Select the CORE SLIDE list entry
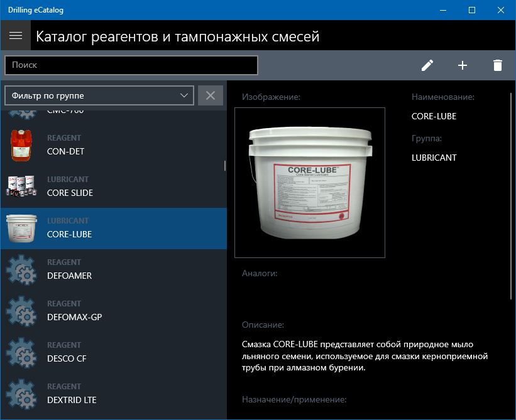This screenshot has height=420, width=516. tap(114, 186)
